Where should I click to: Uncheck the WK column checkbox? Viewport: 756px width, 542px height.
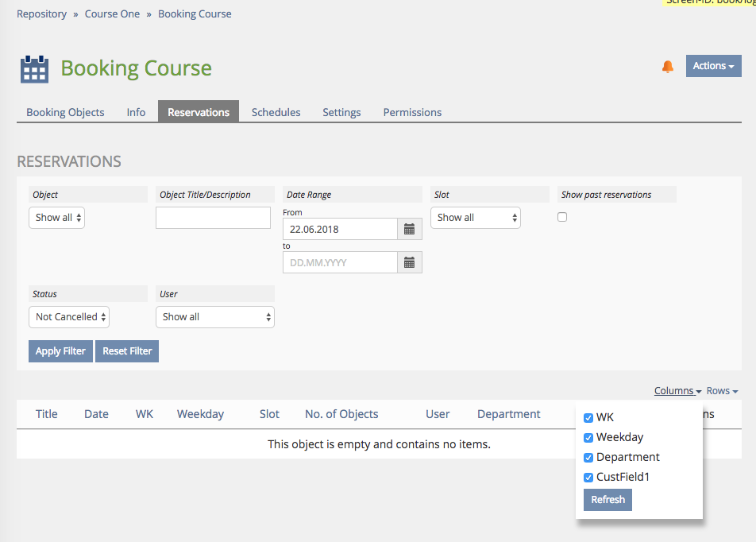588,418
